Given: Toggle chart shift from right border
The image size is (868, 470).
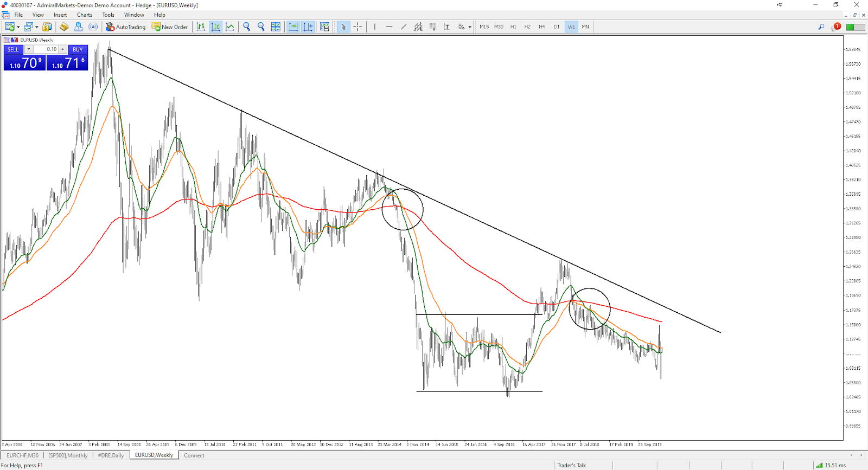Looking at the screenshot, I should point(308,27).
